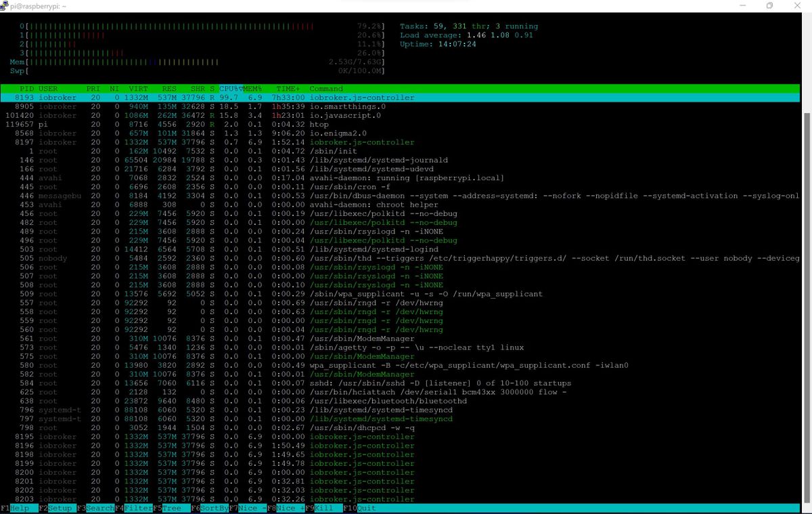
Task: Select the /usr/sbin/cron -f row
Action: click(400, 187)
